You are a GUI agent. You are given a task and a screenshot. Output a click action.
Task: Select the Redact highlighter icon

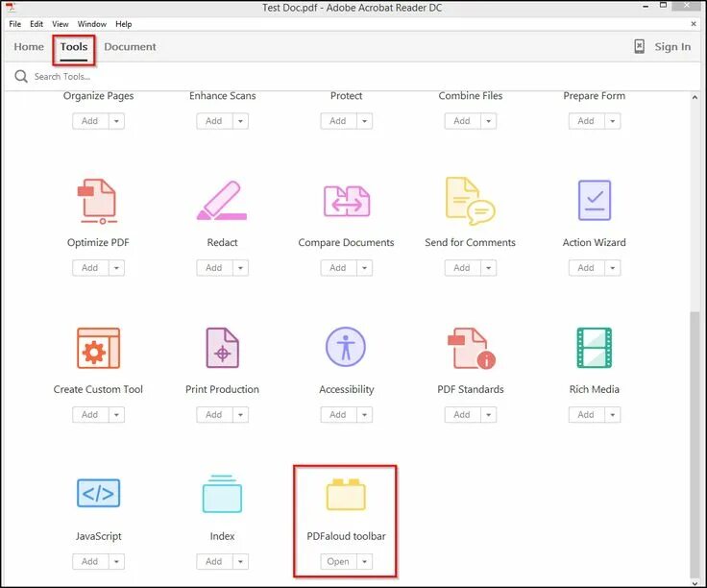click(x=222, y=201)
